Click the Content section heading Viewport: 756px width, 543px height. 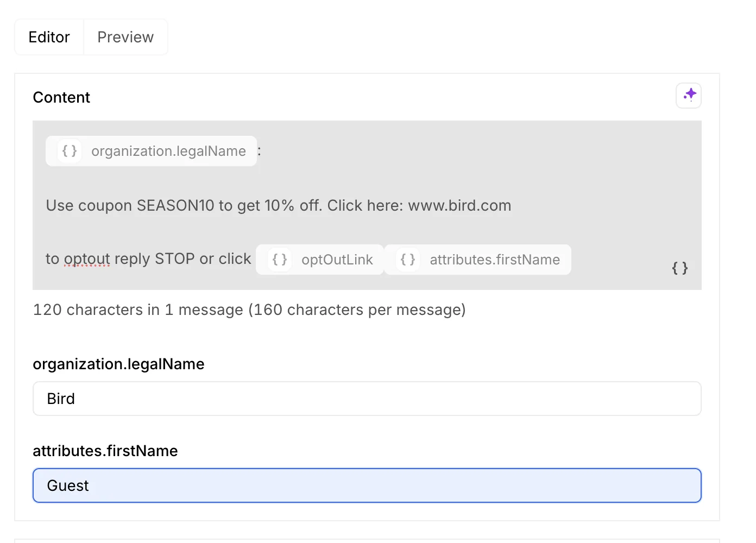pyautogui.click(x=61, y=97)
